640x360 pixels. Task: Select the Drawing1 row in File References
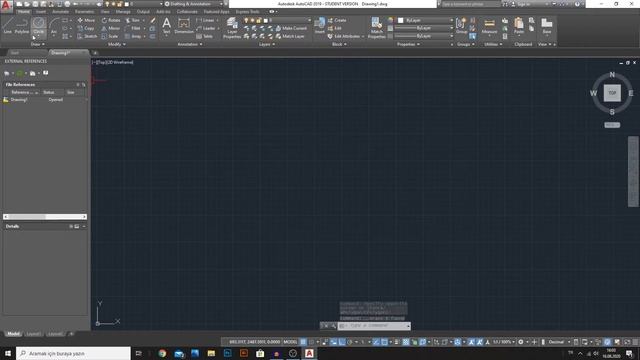tap(45, 100)
